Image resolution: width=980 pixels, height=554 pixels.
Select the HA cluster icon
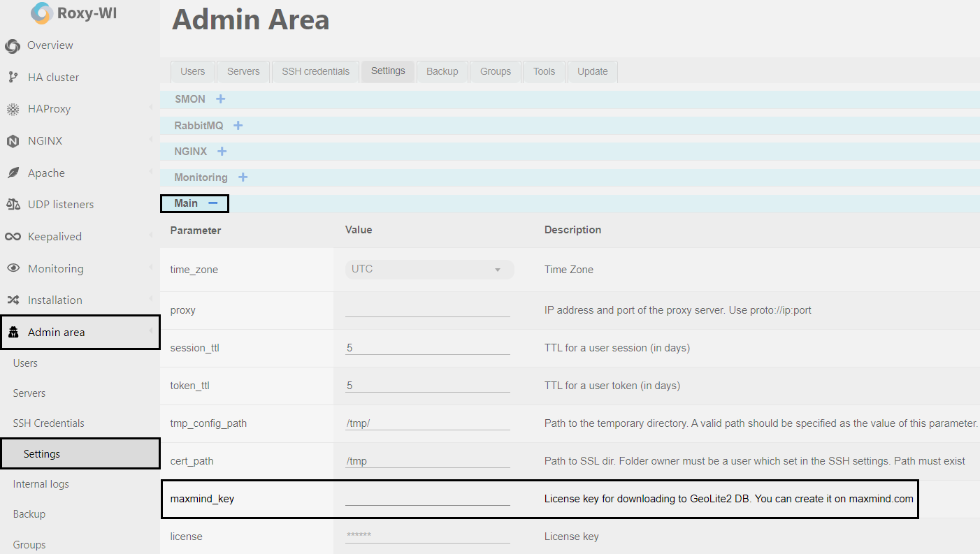[13, 77]
